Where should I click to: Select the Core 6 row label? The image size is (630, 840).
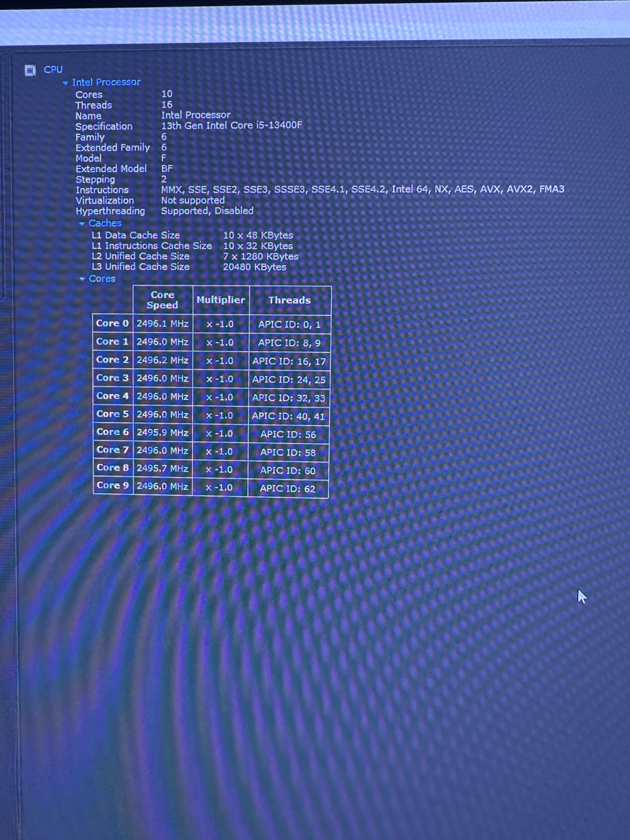[113, 432]
